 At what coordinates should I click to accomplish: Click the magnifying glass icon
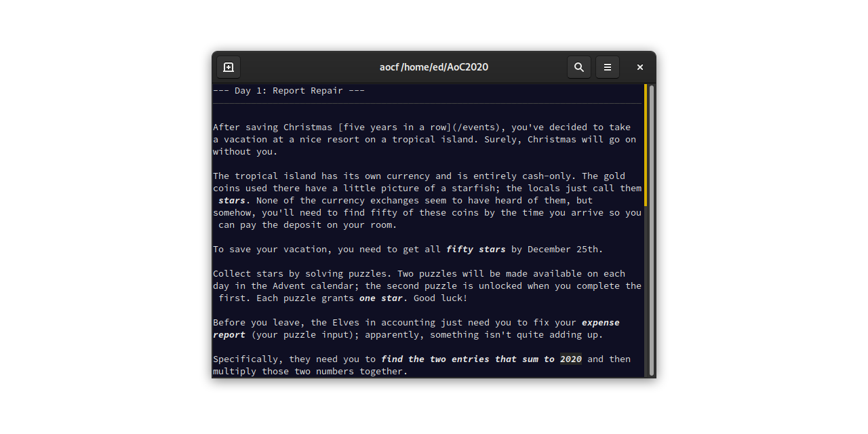(x=578, y=67)
